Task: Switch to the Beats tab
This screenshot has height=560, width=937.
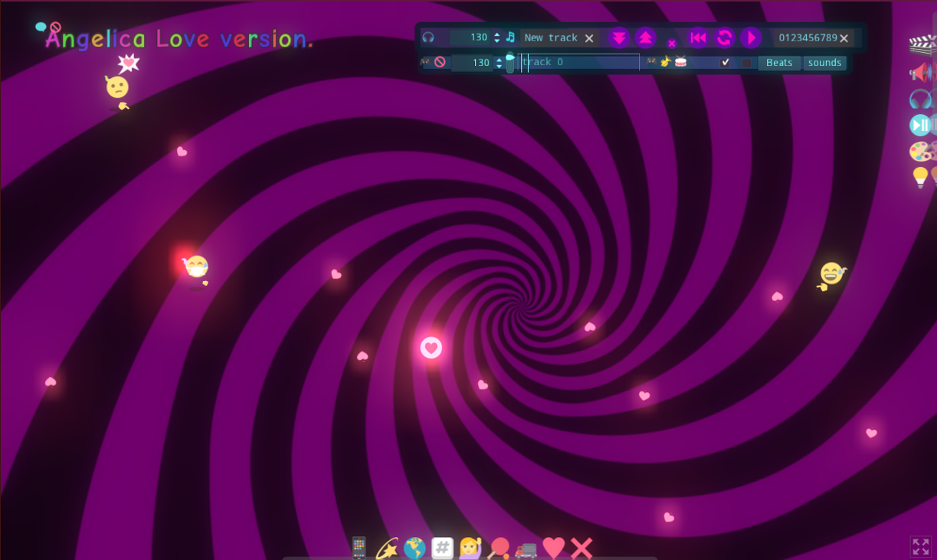Action: click(778, 63)
